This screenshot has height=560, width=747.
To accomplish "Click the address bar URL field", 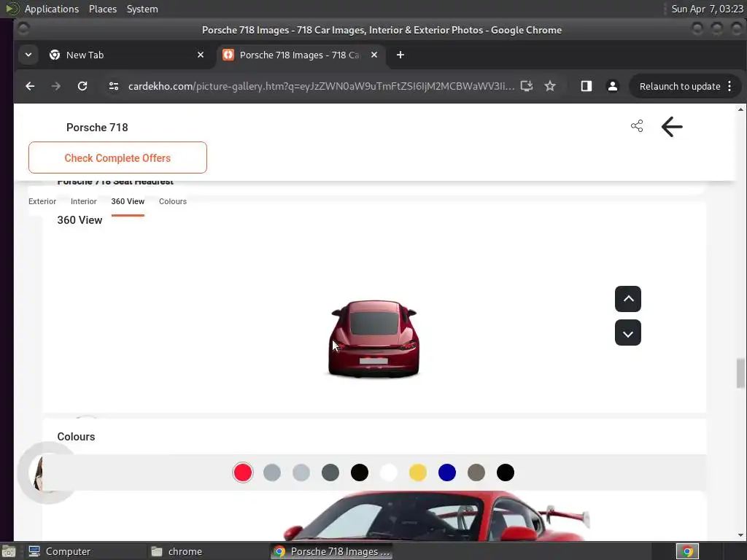I will coord(321,86).
